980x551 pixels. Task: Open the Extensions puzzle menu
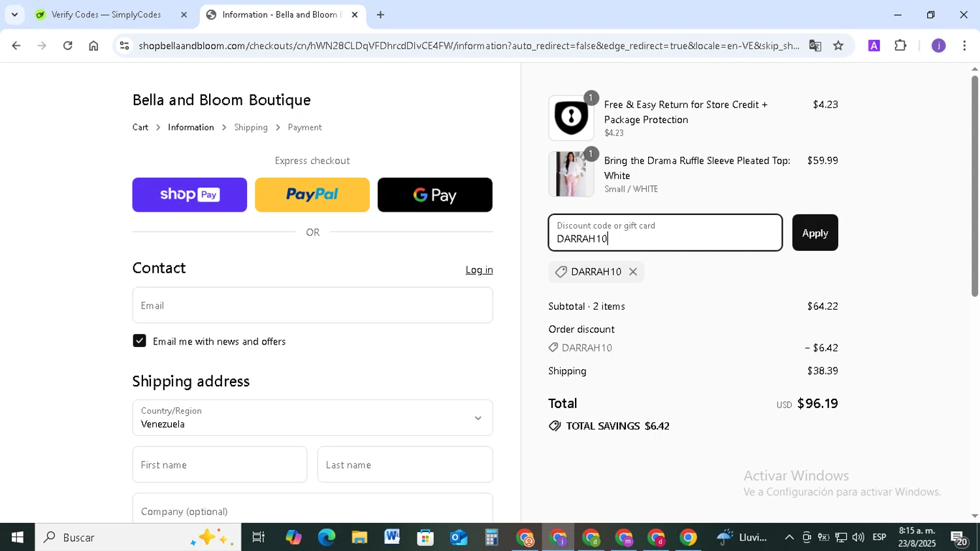tap(900, 46)
